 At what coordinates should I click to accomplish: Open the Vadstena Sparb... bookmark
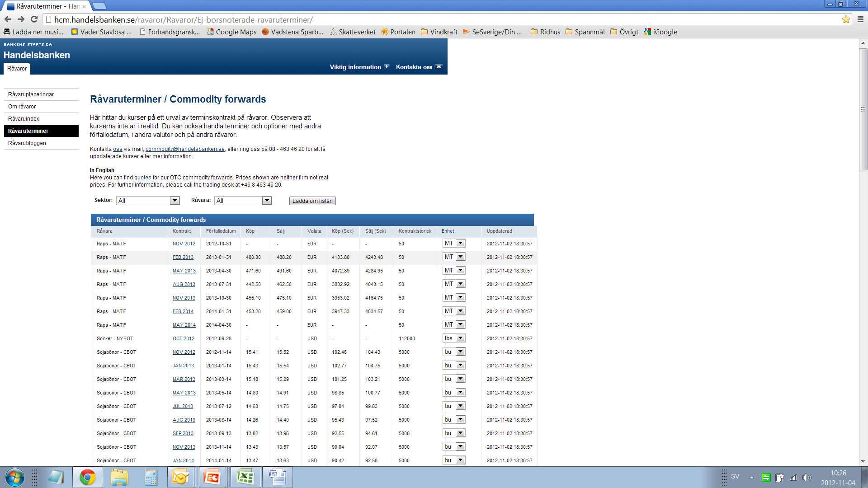292,32
